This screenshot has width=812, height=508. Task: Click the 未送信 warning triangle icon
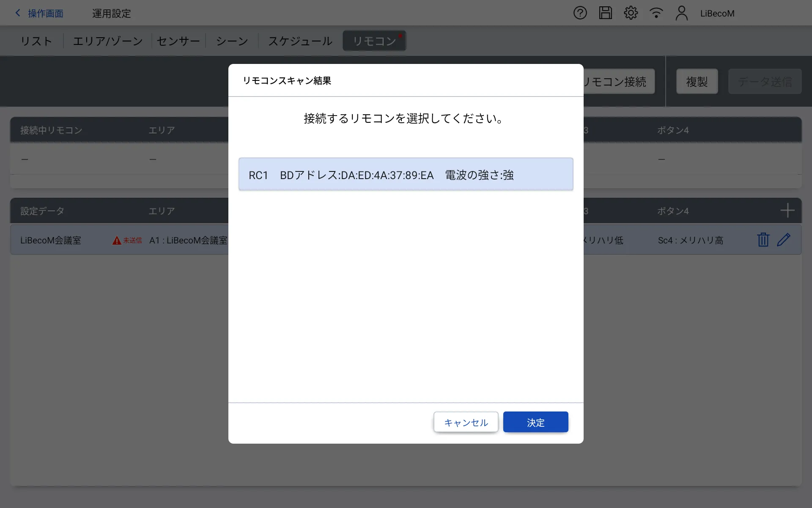click(x=117, y=240)
